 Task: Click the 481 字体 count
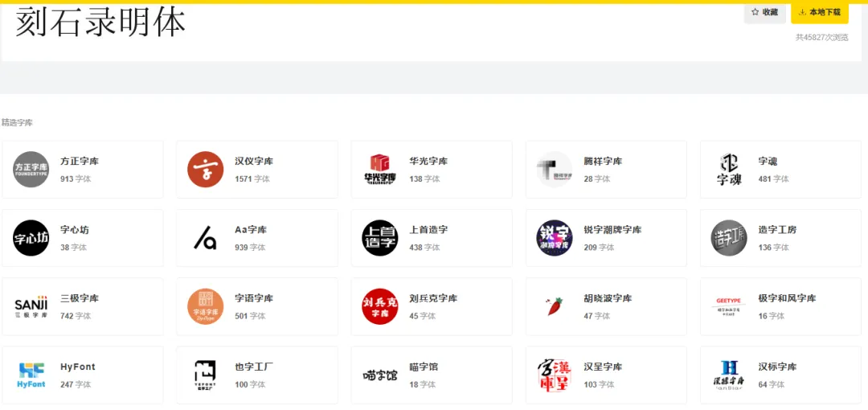pyautogui.click(x=774, y=179)
